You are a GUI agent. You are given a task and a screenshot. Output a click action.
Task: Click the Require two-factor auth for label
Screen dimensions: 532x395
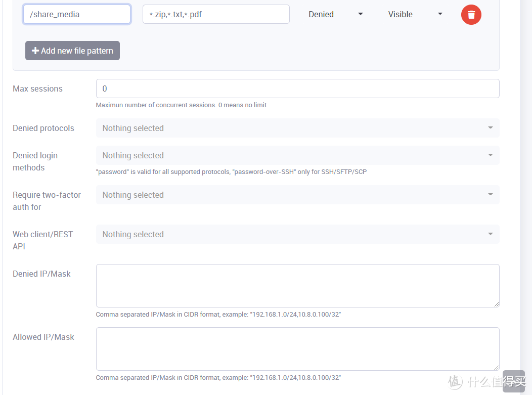tap(47, 201)
